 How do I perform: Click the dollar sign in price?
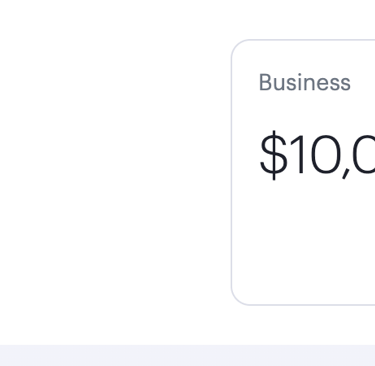(x=273, y=155)
